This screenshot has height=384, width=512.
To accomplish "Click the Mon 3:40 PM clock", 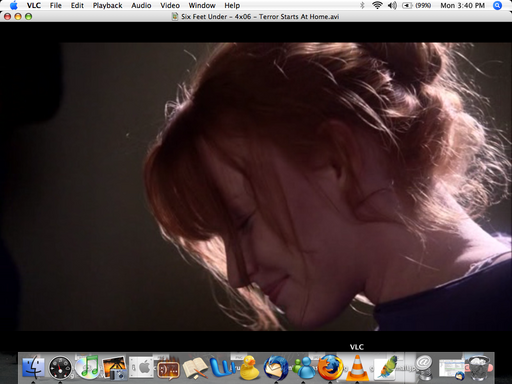I will click(x=463, y=5).
